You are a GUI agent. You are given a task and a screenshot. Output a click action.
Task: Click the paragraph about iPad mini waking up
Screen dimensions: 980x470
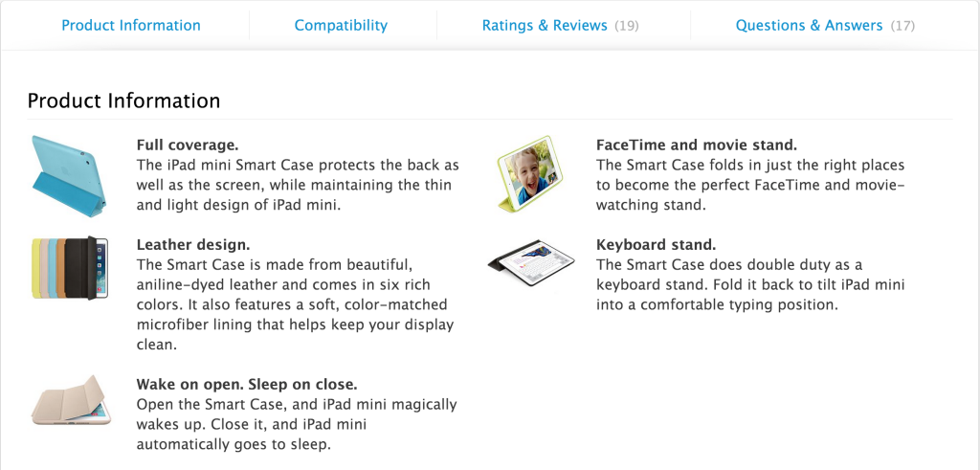(x=297, y=424)
